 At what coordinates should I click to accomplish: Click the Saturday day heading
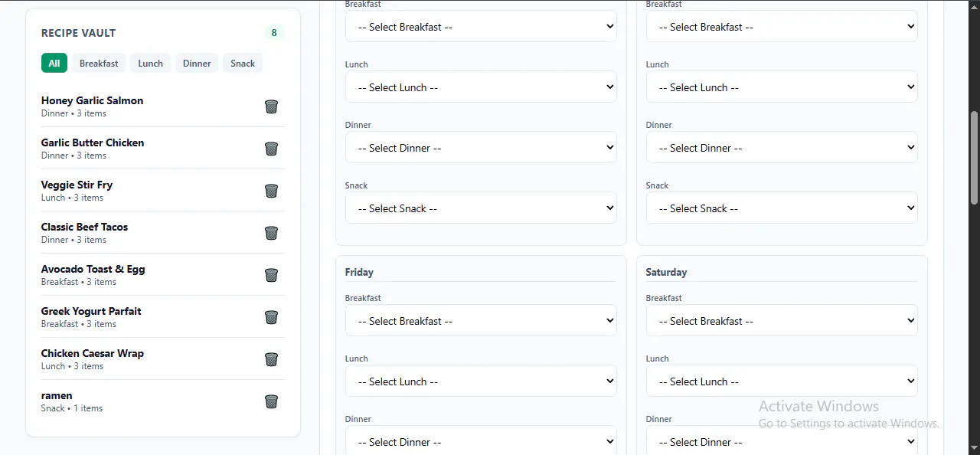[666, 272]
